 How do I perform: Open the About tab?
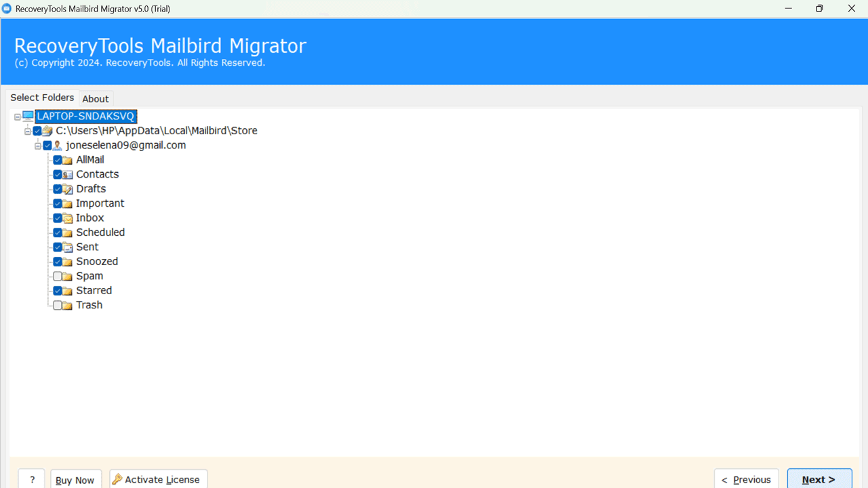(x=96, y=99)
